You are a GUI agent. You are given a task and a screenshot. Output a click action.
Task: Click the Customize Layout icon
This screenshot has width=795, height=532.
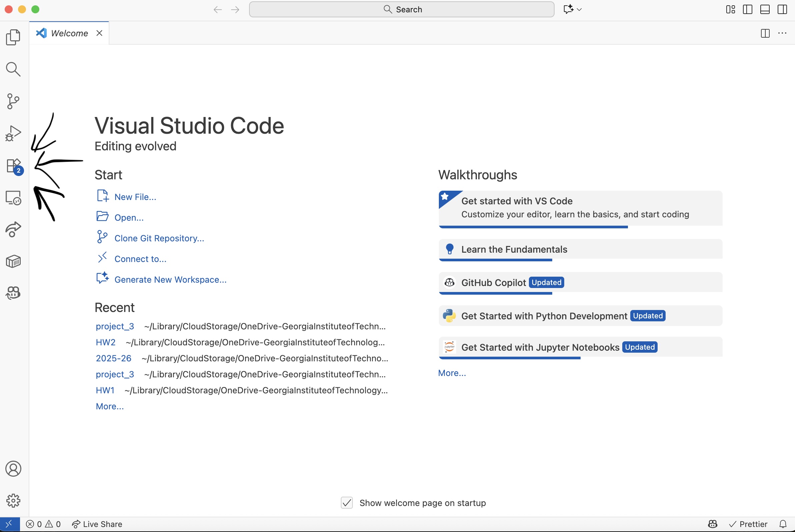tap(731, 9)
